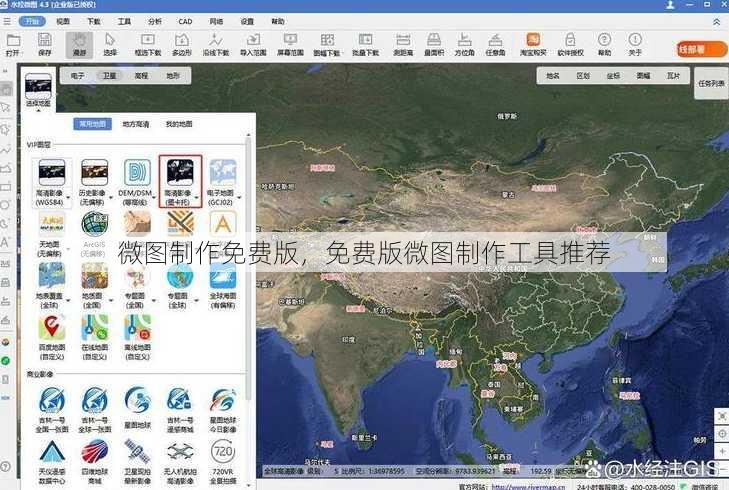Toggle the 图幅 map sheet overlay
This screenshot has height=490, width=729.
pos(643,76)
